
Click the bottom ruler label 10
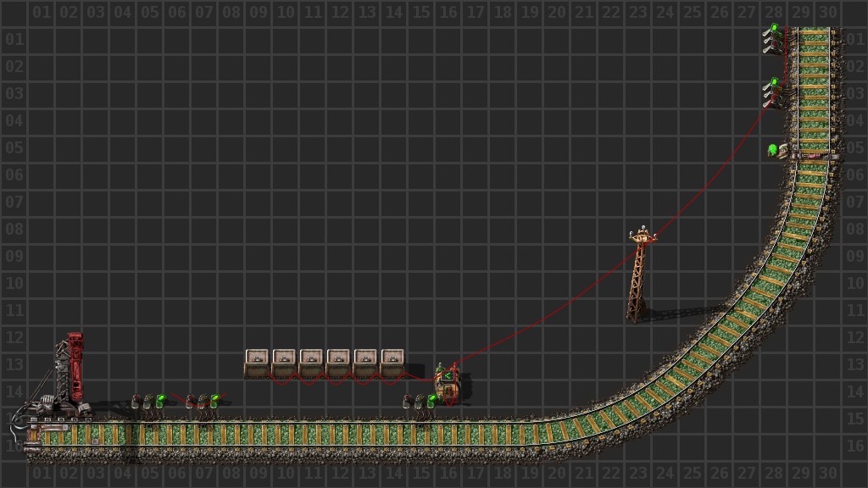coord(286,473)
